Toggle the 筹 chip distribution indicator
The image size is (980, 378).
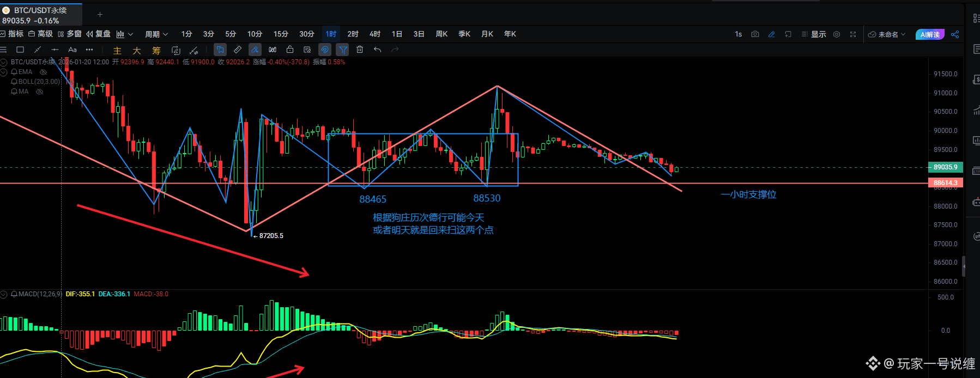(156, 50)
